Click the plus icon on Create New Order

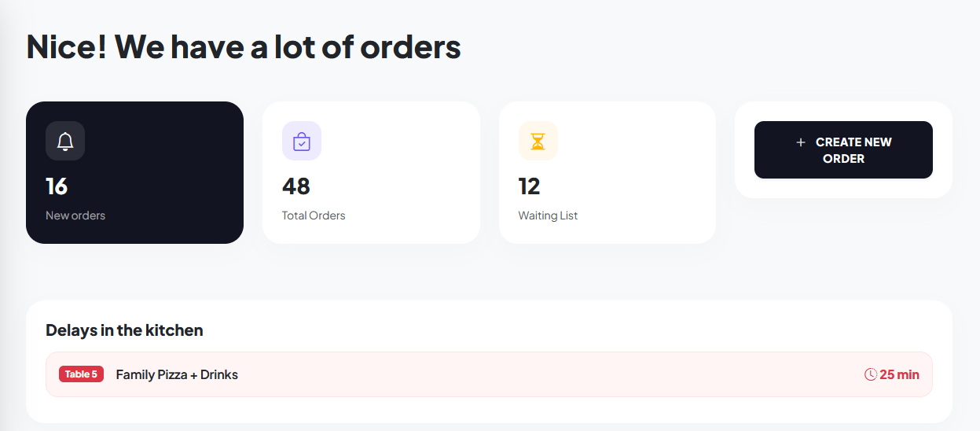pyautogui.click(x=801, y=142)
